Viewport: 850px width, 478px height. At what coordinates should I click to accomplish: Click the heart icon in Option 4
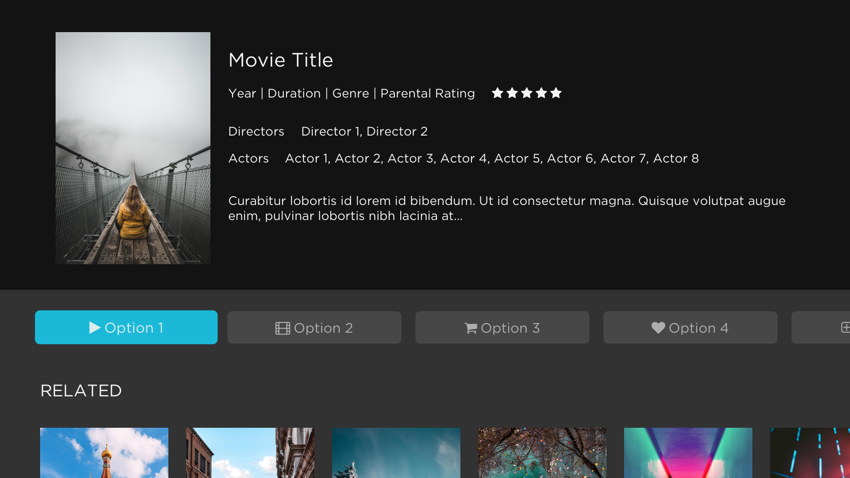658,328
